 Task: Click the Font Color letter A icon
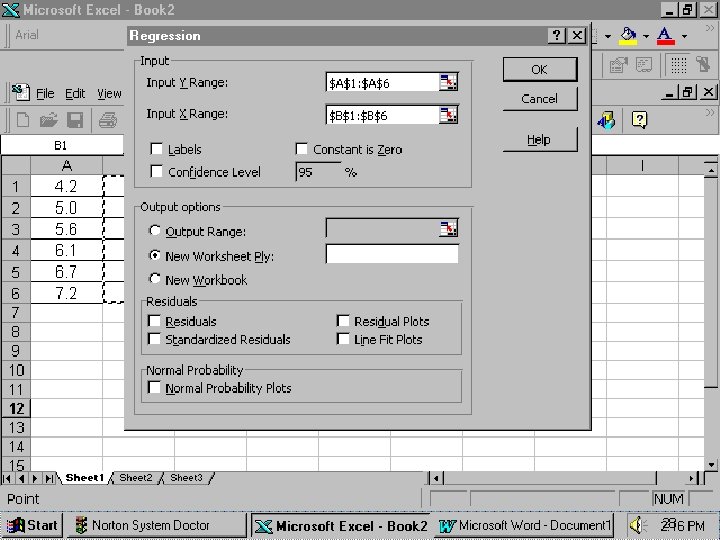665,36
